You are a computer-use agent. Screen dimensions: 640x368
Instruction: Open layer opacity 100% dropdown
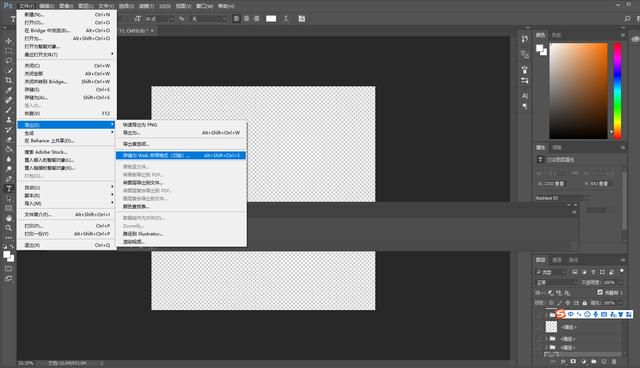[x=620, y=282]
